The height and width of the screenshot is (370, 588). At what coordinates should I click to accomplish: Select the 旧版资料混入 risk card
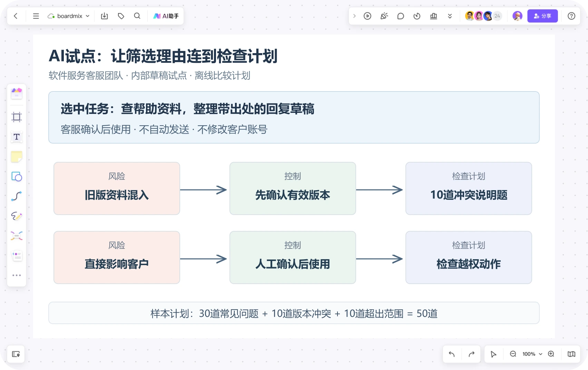pos(117,188)
